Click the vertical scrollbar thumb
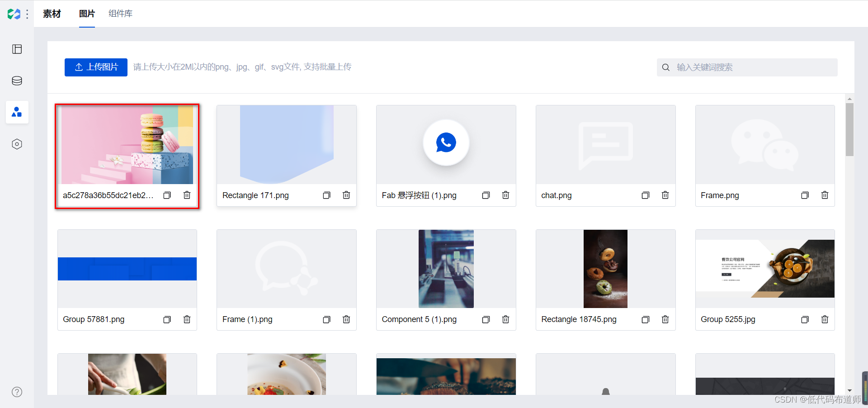 pos(849,129)
